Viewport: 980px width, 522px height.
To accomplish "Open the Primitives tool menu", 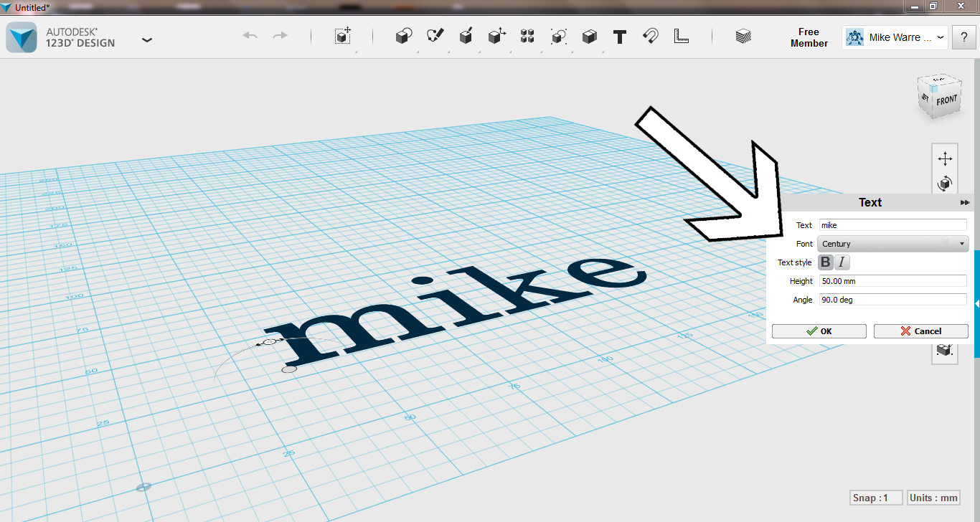I will coord(404,37).
